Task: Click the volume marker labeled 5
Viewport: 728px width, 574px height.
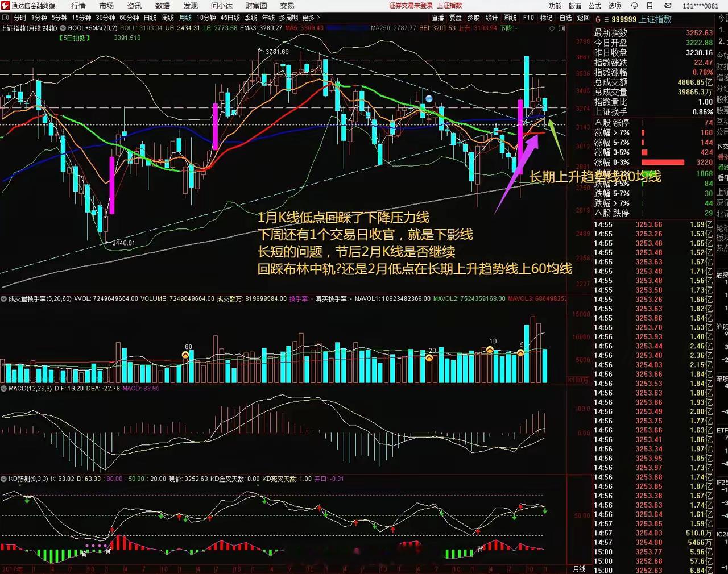Action: (x=520, y=353)
